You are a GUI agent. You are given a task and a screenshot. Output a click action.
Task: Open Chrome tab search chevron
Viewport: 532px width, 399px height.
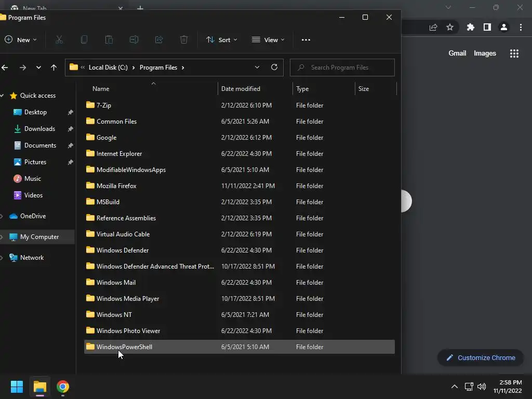click(448, 7)
